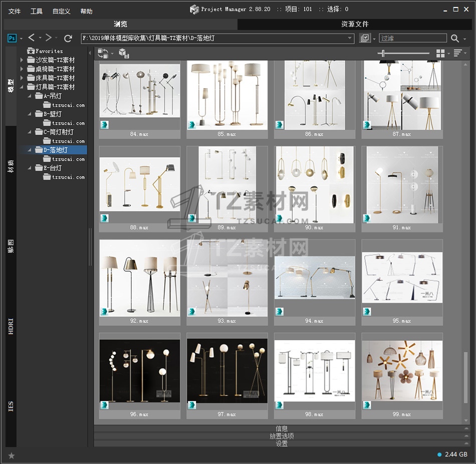Click the 过滤 filter input field
This screenshot has width=476, height=464.
(x=413, y=38)
